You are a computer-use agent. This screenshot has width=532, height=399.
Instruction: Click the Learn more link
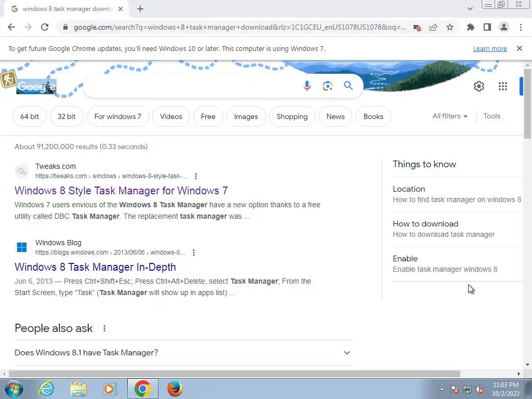tap(490, 48)
